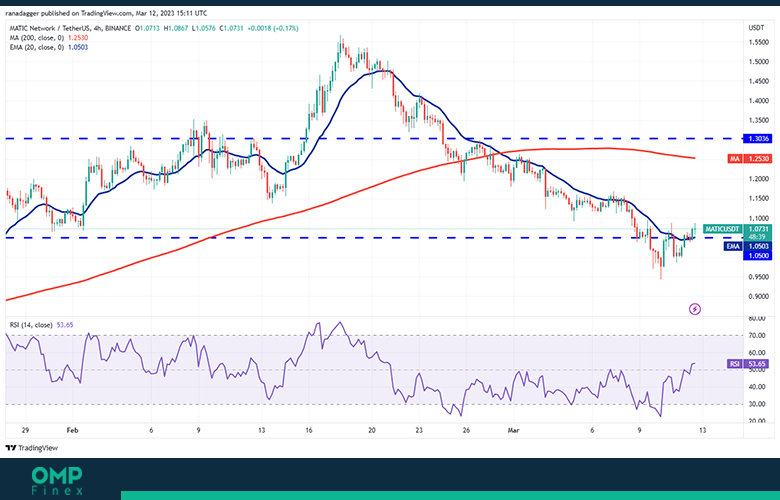
Task: Select the EMA 1.0503 blue price label
Action: (748, 246)
